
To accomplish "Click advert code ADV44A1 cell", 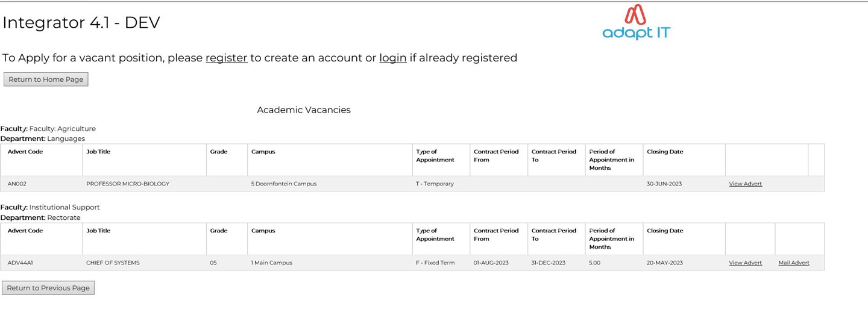I will coord(22,263).
